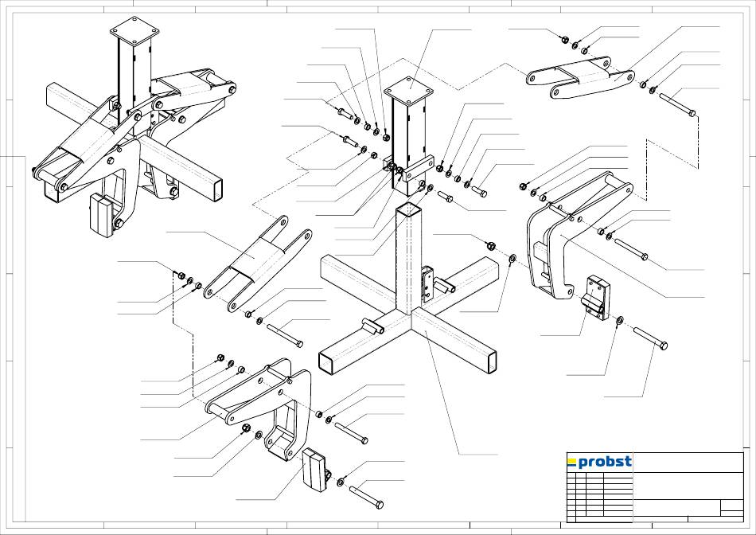The image size is (756, 535).
Task: Click the probst logo in title block
Action: [x=599, y=462]
